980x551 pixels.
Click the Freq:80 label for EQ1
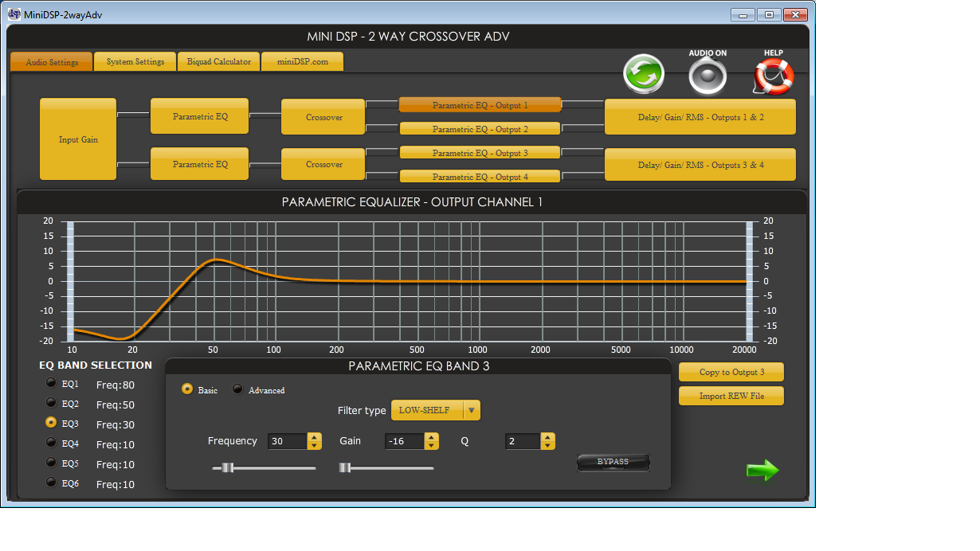tap(116, 385)
